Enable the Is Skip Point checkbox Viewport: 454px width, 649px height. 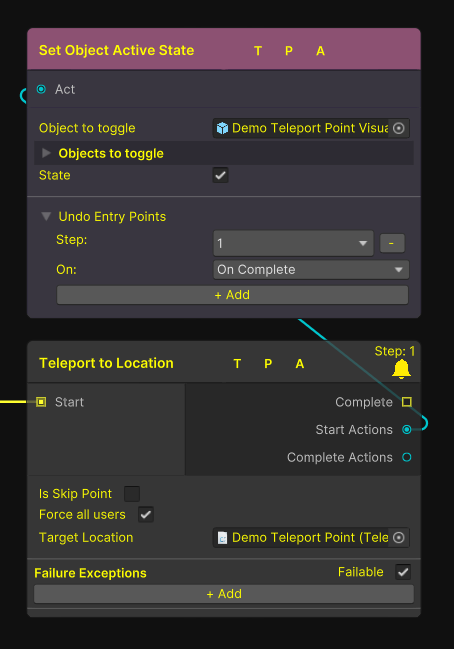(x=132, y=494)
